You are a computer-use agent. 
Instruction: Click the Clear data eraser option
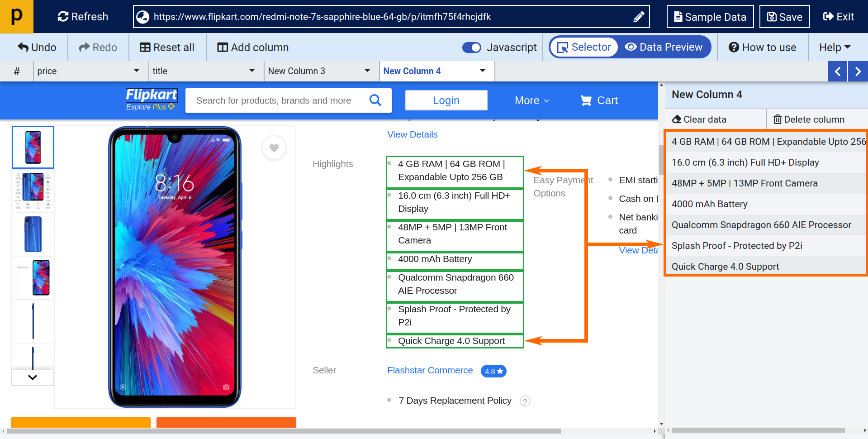[699, 119]
